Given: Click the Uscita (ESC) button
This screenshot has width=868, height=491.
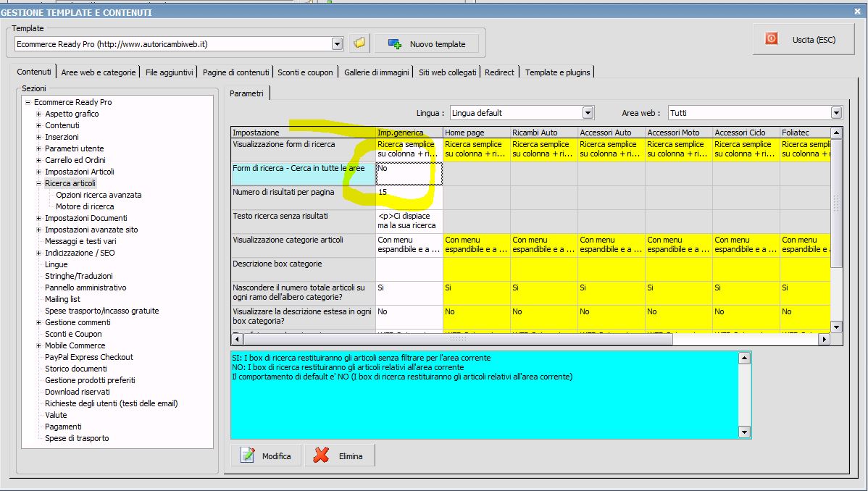Looking at the screenshot, I should point(804,39).
